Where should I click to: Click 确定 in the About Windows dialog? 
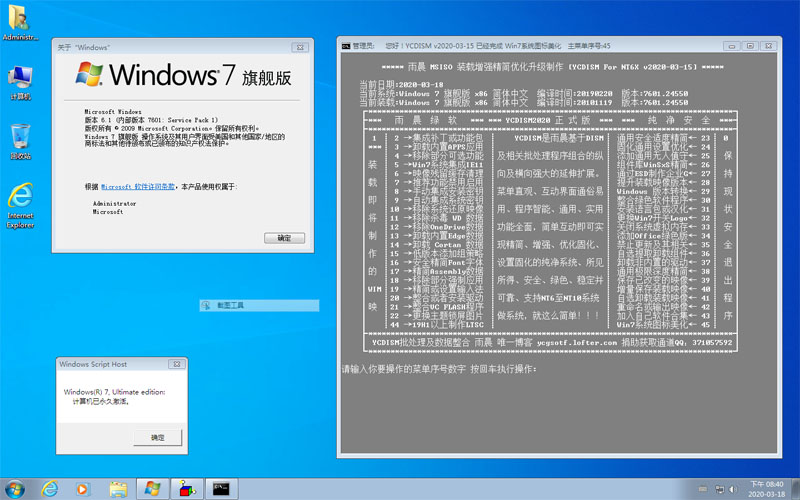pyautogui.click(x=284, y=238)
